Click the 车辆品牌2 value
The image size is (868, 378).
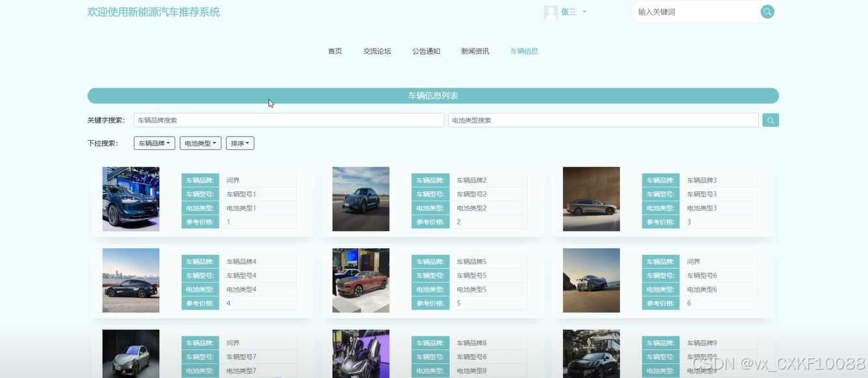pyautogui.click(x=472, y=180)
